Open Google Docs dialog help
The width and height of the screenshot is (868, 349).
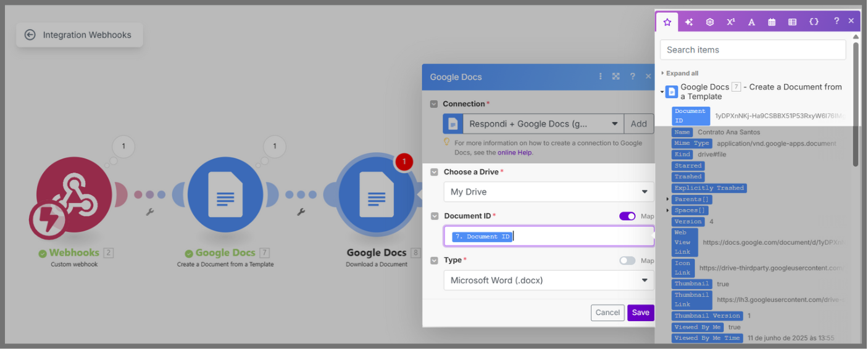[x=632, y=76]
